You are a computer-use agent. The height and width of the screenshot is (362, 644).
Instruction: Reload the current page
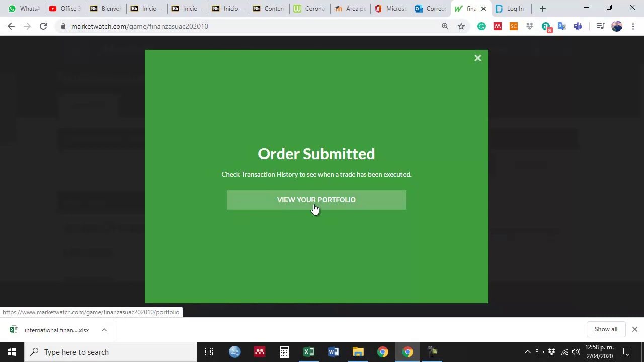(43, 26)
